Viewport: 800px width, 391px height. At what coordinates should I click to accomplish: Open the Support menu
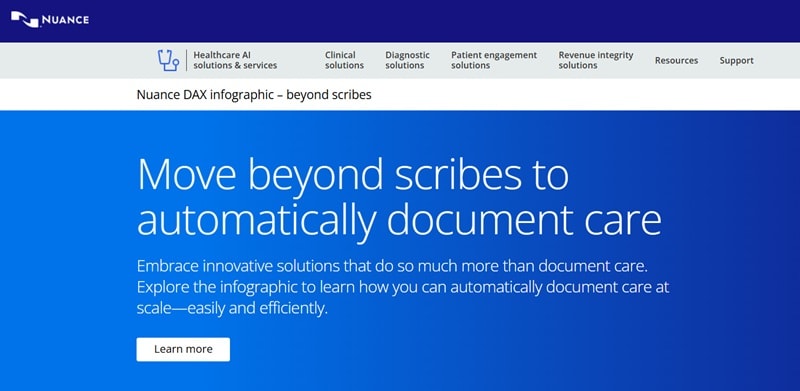pos(736,60)
